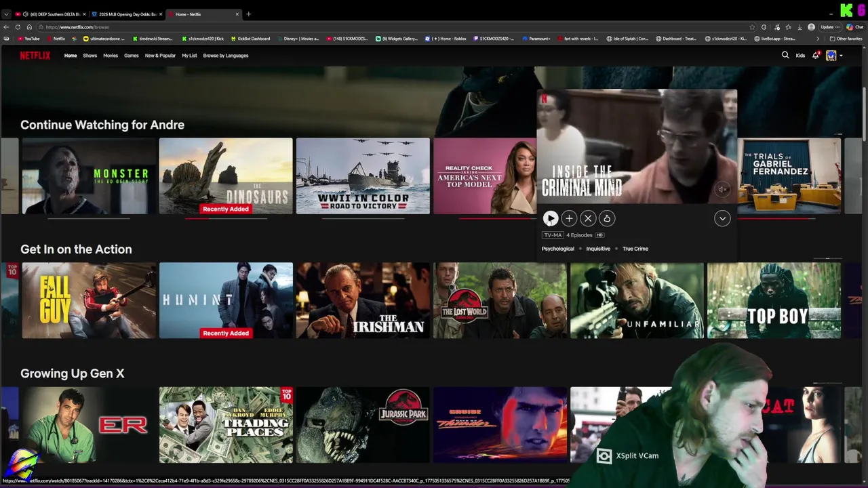Open the Games menu item
This screenshot has width=868, height=488.
pyautogui.click(x=131, y=56)
